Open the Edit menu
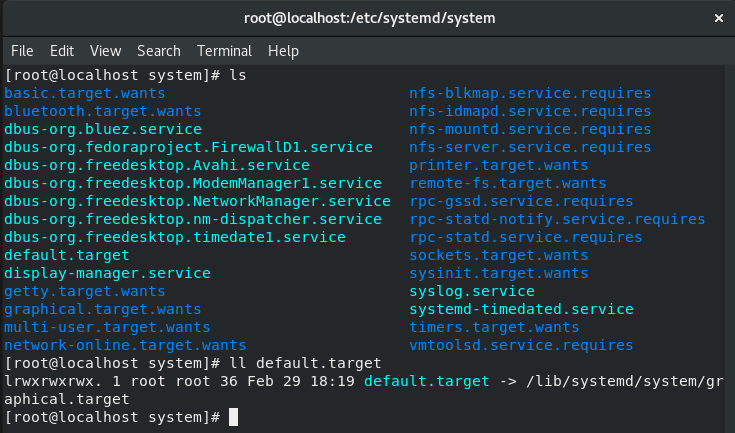The image size is (735, 433). (62, 51)
